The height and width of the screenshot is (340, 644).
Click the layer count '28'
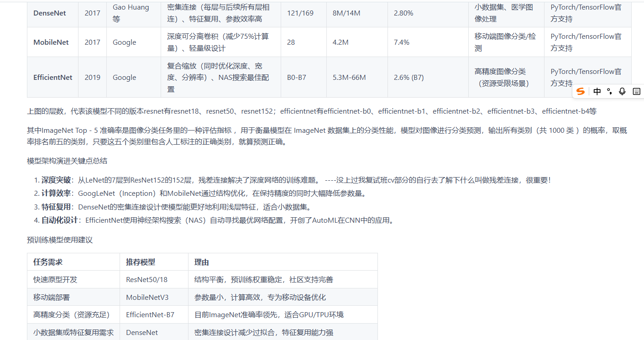(x=291, y=42)
